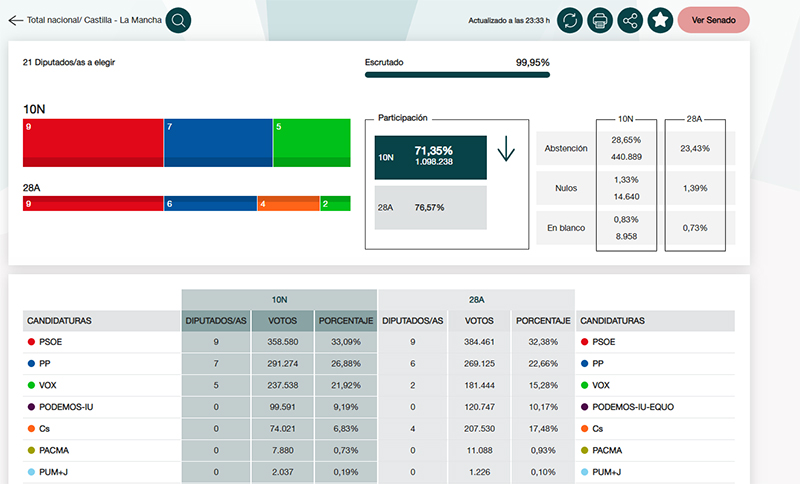The image size is (800, 484).
Task: Click the red PSOE segment in 10N bar
Action: point(92,142)
